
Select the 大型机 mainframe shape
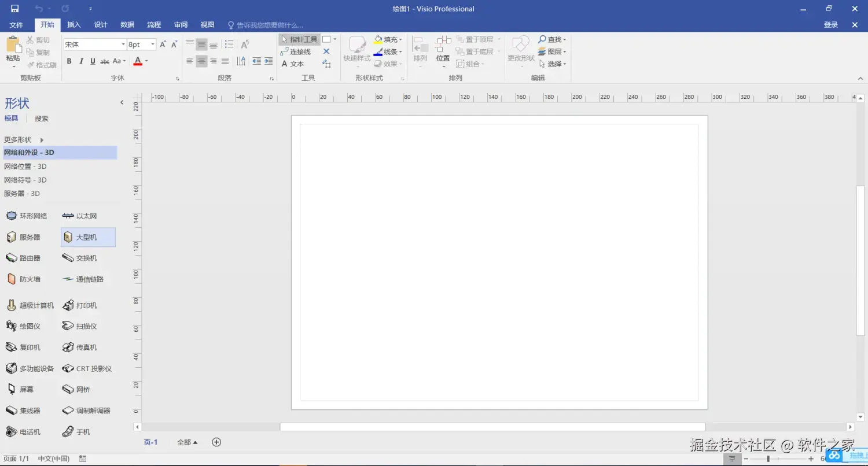[x=88, y=237]
